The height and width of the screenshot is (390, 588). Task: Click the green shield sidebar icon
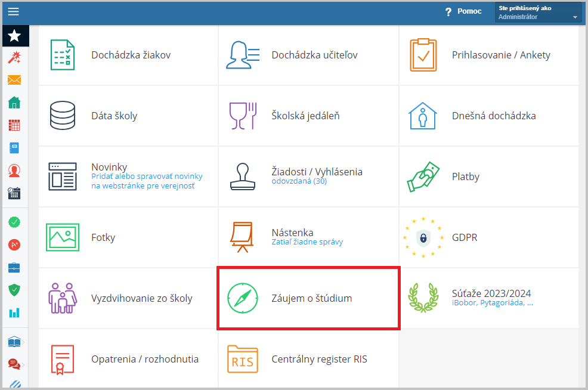pyautogui.click(x=14, y=290)
